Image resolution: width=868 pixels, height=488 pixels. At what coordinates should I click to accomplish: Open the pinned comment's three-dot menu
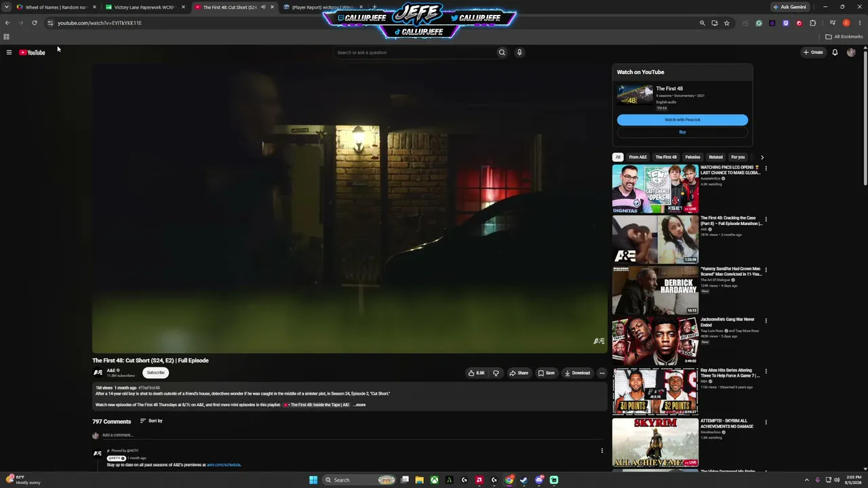click(601, 451)
